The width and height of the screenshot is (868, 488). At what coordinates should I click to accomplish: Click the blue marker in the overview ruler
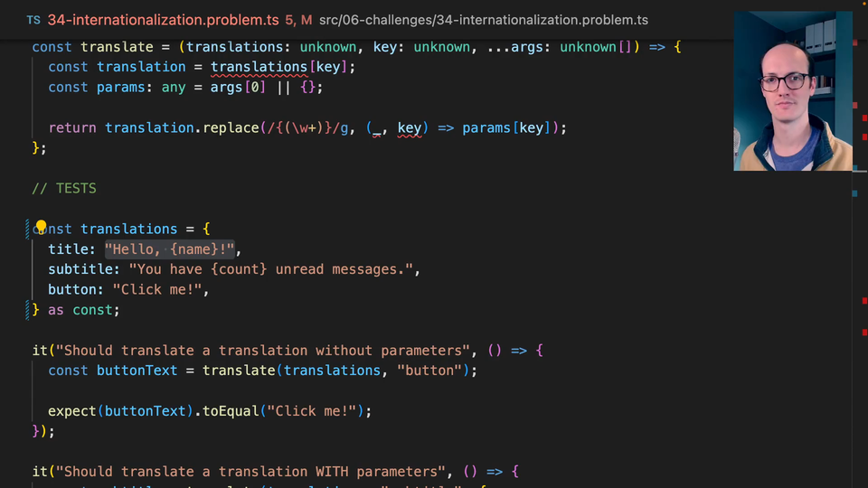(x=854, y=193)
